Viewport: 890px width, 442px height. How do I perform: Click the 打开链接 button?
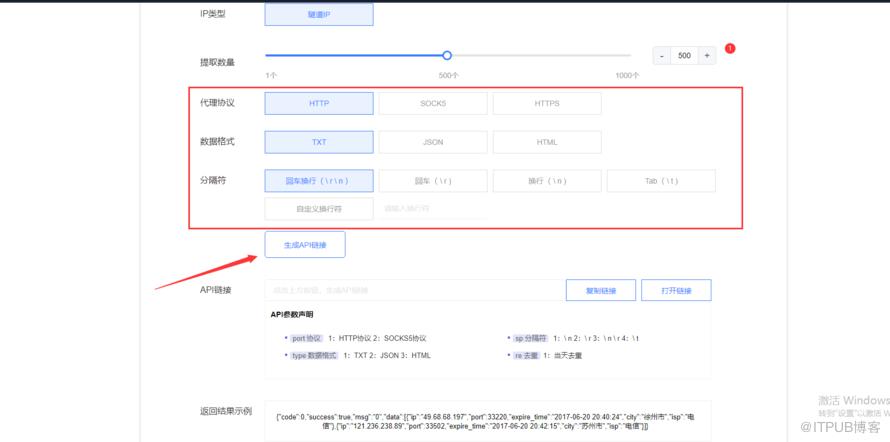[676, 290]
